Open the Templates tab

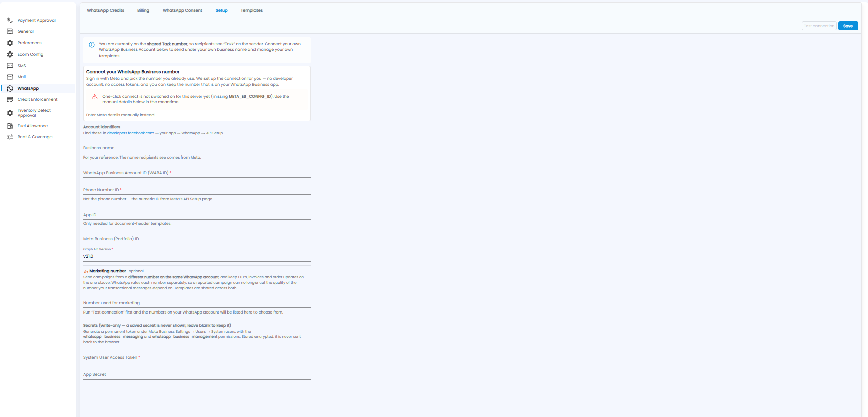click(x=251, y=10)
